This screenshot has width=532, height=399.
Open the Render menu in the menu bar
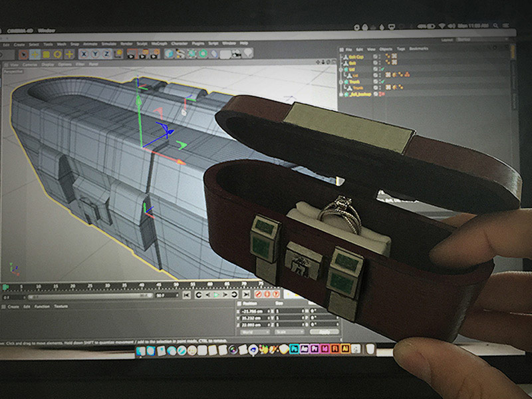(x=125, y=43)
